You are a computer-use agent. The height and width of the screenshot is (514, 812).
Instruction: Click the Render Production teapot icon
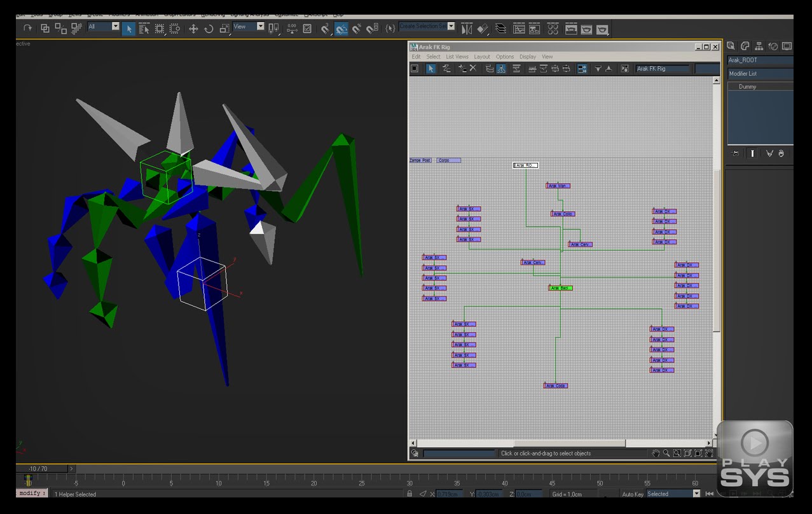coord(602,29)
